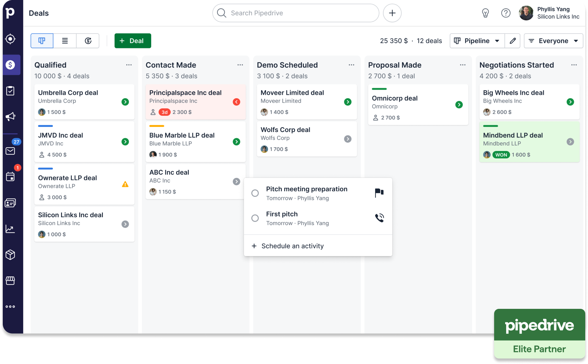Switch to list view of deals

pyautogui.click(x=65, y=41)
